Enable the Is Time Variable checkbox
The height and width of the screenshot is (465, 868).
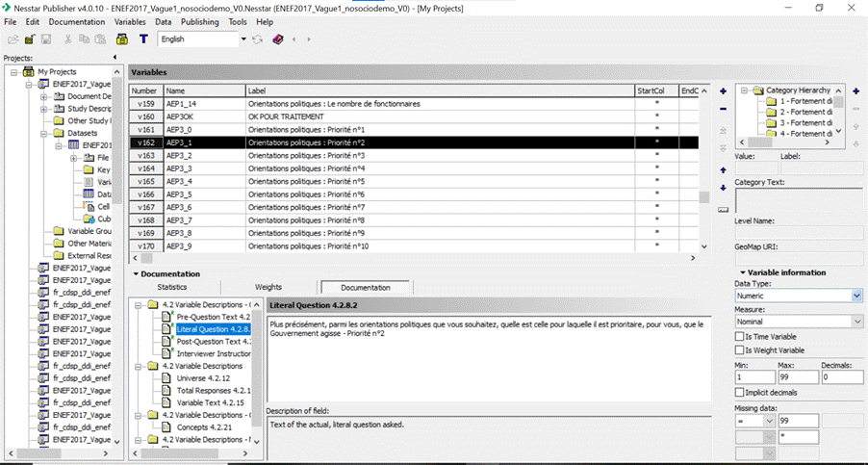[x=739, y=337]
